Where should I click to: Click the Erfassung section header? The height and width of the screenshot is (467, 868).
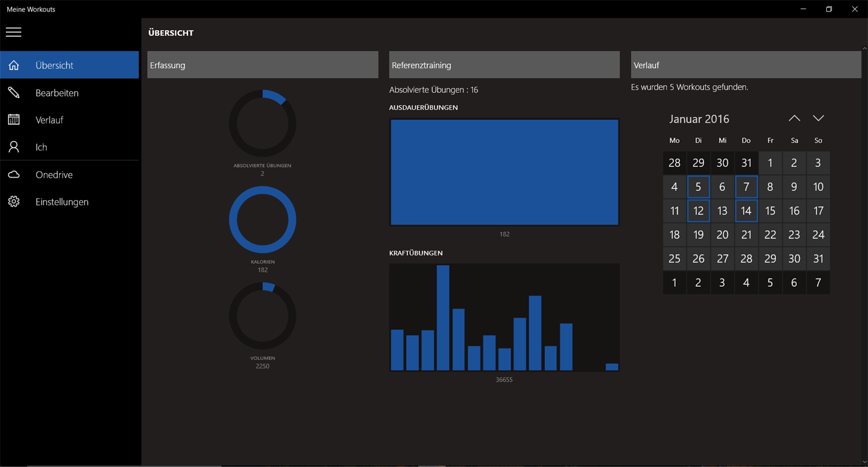263,65
